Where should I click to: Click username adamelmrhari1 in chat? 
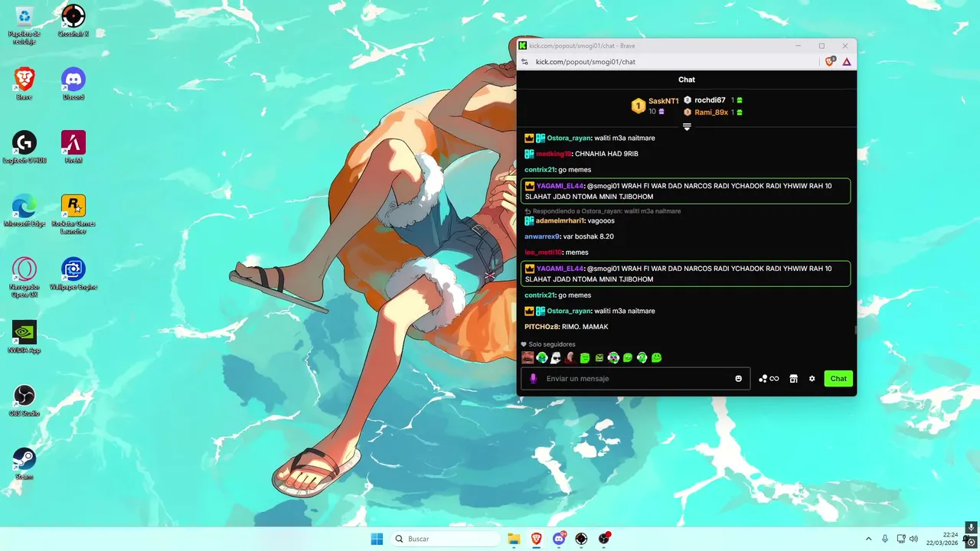pyautogui.click(x=560, y=221)
